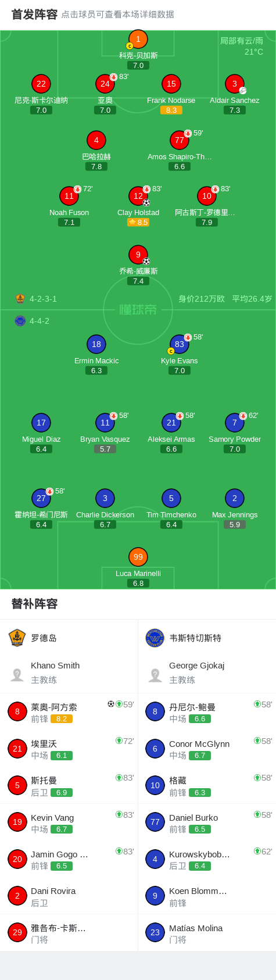Open Kevin Vang substitute row
276x980 pixels.
coord(69,822)
